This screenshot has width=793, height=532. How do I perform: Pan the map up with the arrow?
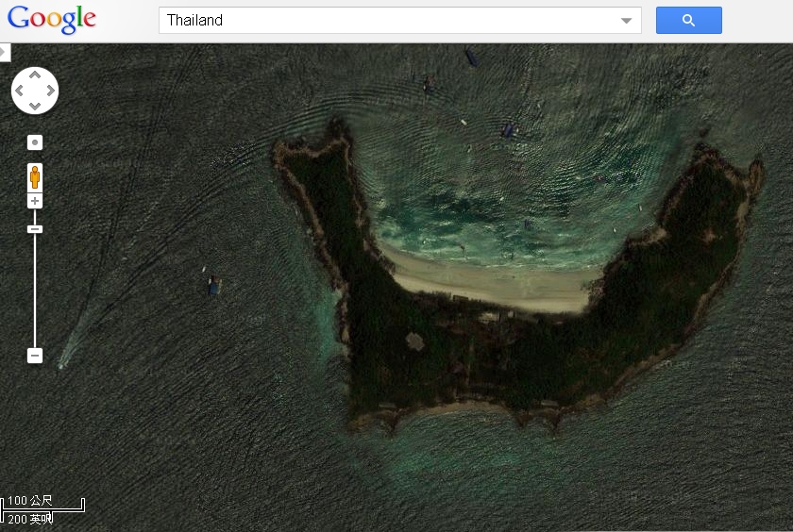[x=35, y=75]
